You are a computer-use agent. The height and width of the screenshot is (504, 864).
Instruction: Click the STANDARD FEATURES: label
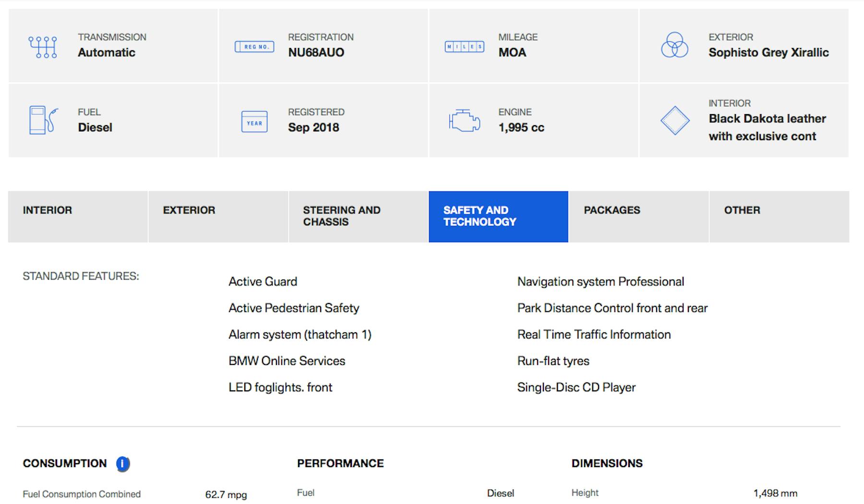(81, 276)
